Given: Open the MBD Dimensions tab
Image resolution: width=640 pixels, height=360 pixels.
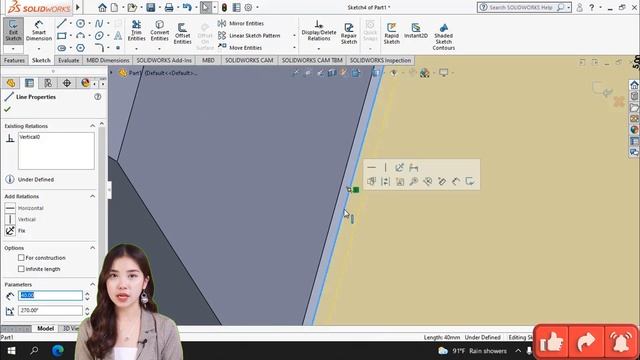Looking at the screenshot, I should (x=108, y=60).
